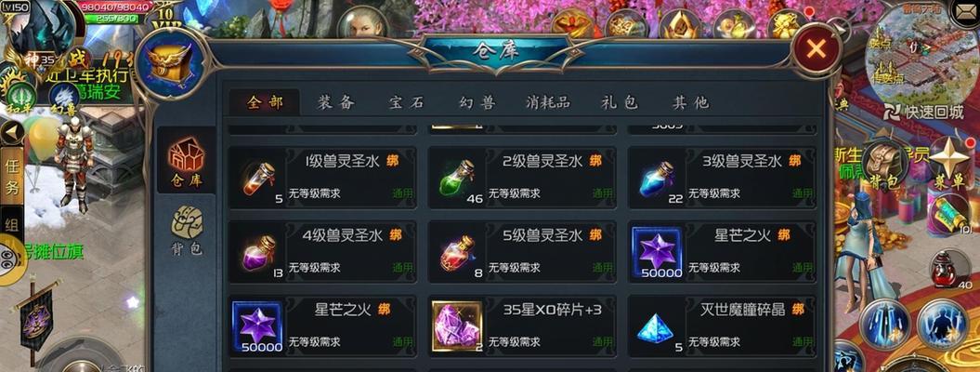The height and width of the screenshot is (372, 980).
Task: Open the 幻兽 tab
Action: [477, 102]
